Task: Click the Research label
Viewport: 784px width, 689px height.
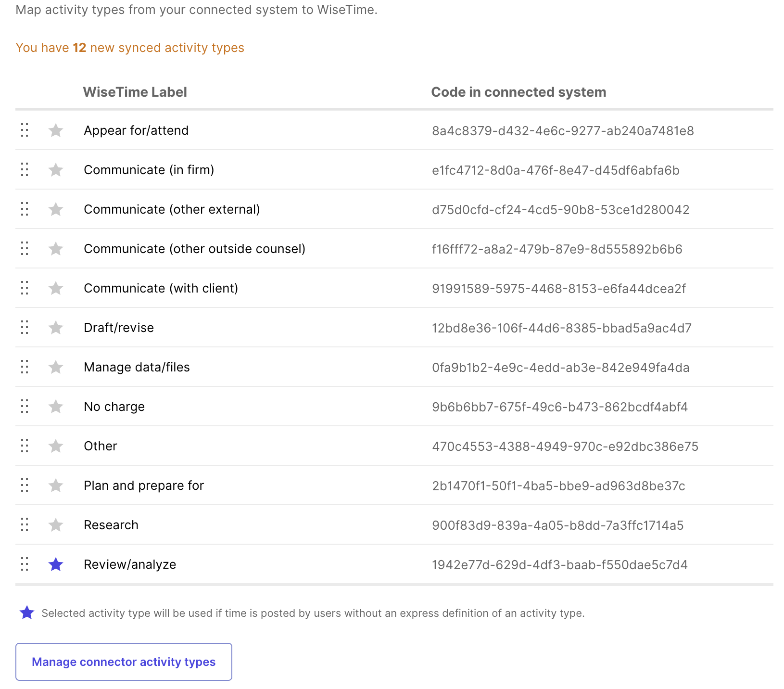Action: click(x=111, y=525)
